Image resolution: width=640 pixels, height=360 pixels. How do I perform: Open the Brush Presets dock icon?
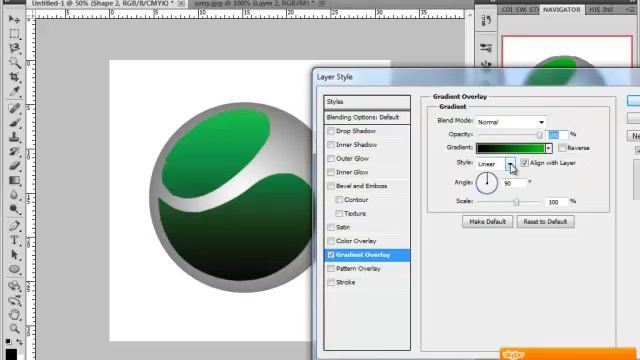coord(486,48)
